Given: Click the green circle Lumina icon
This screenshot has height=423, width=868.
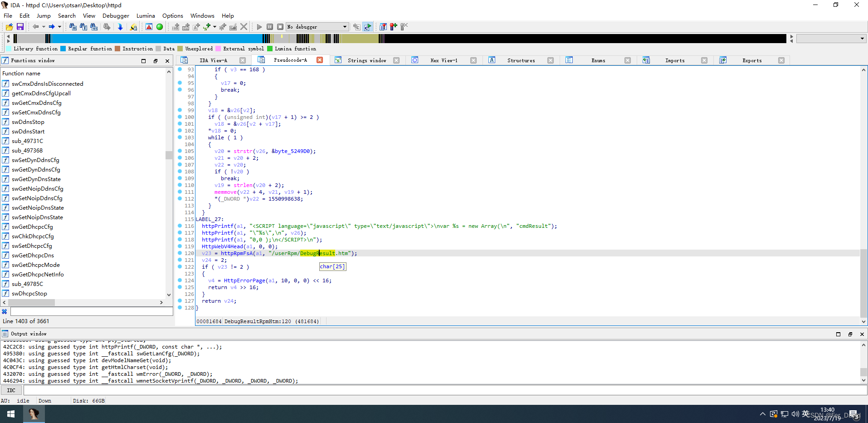Looking at the screenshot, I should pos(160,27).
